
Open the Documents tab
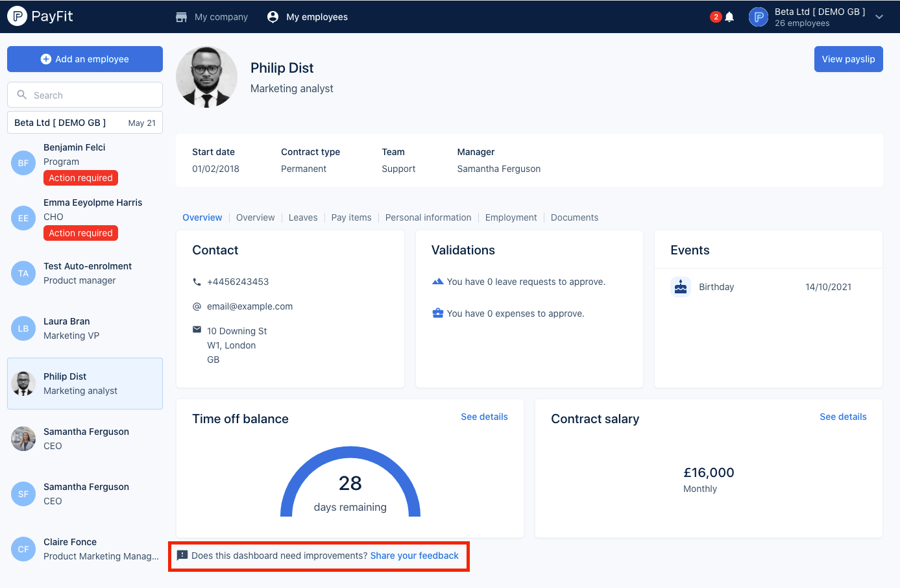(574, 217)
